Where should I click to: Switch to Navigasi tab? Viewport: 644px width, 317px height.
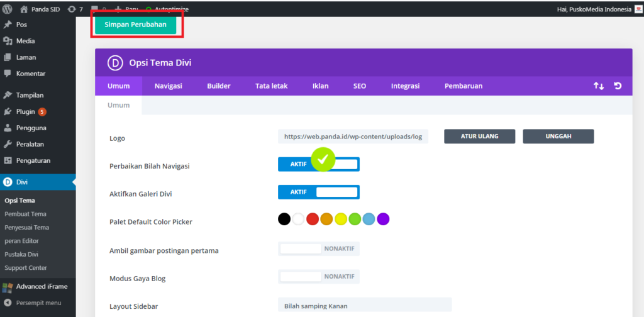169,86
